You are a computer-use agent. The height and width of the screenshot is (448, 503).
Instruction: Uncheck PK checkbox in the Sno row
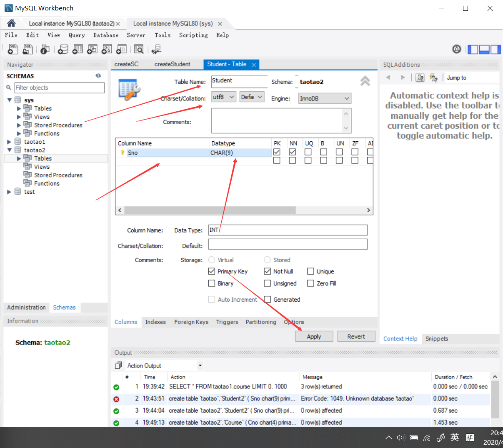coord(277,152)
